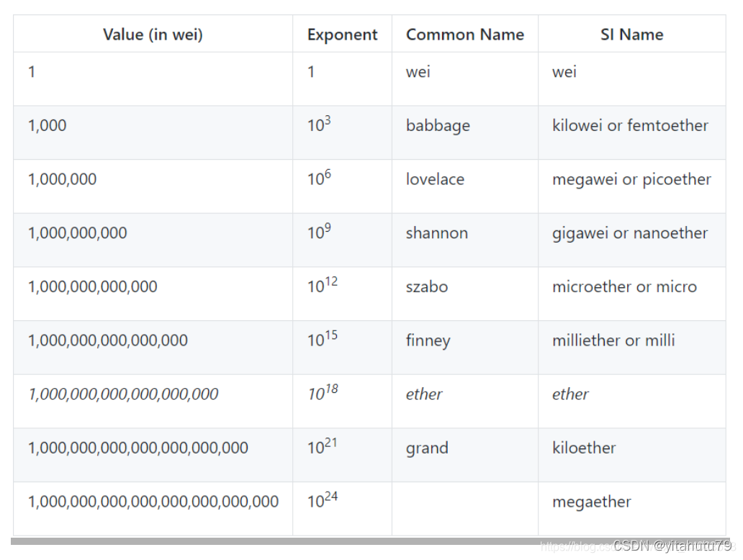The width and height of the screenshot is (743, 560).
Task: Click the exponent cell 10^21
Action: click(x=323, y=446)
